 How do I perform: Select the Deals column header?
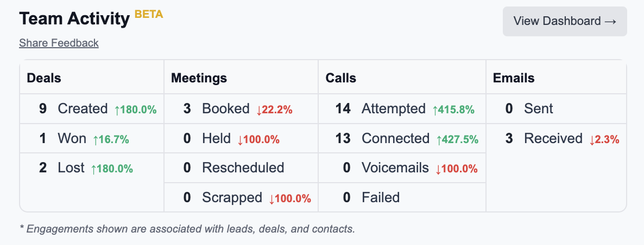[44, 78]
